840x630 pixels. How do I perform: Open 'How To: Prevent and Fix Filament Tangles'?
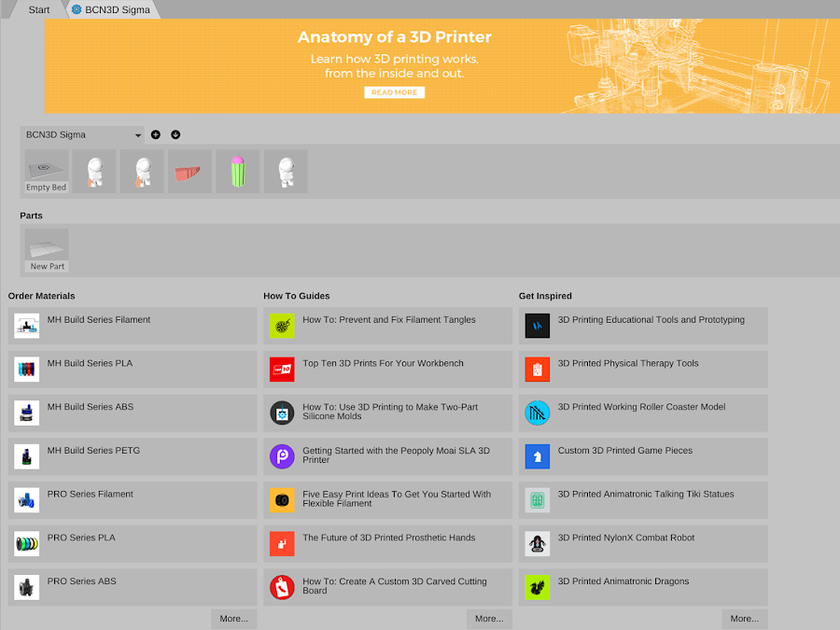point(389,320)
